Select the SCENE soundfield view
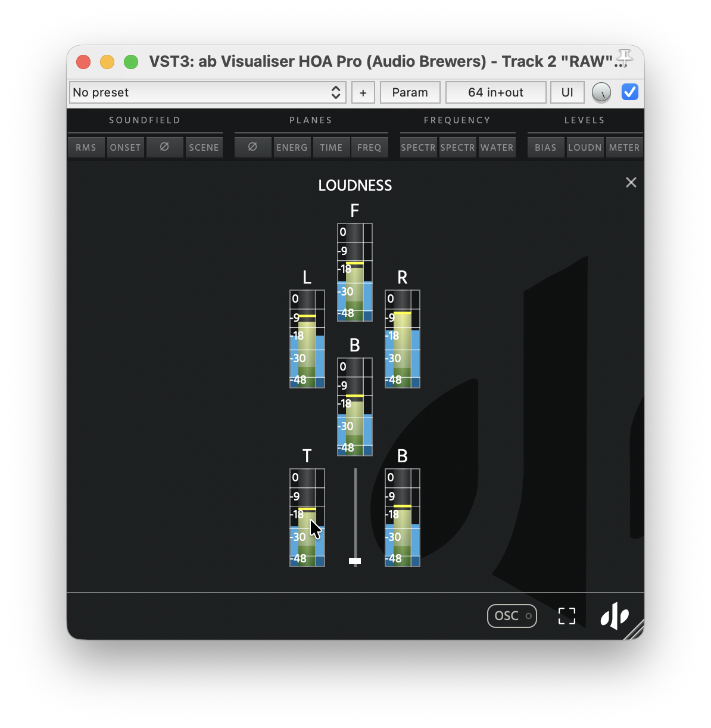The width and height of the screenshot is (711, 728). (204, 147)
